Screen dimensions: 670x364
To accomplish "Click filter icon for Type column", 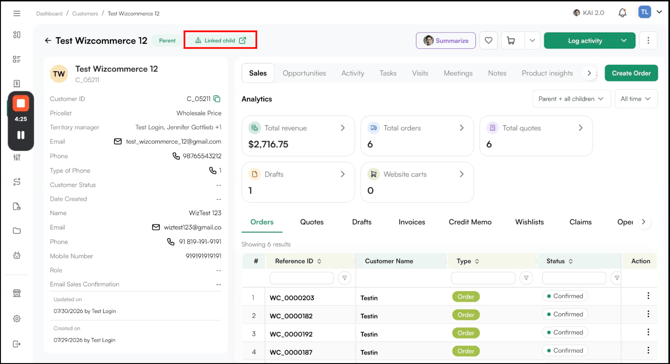I will (x=526, y=278).
